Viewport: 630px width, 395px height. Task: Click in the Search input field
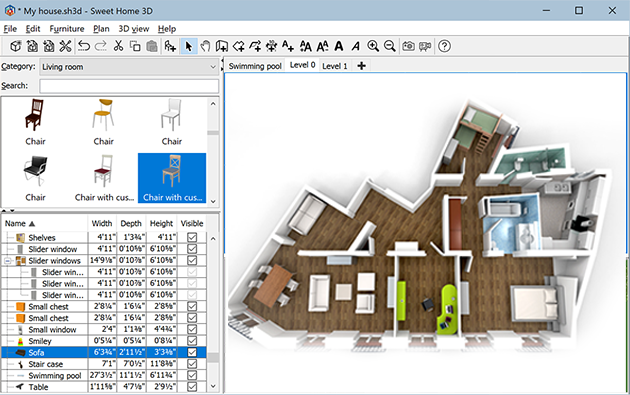(x=129, y=86)
